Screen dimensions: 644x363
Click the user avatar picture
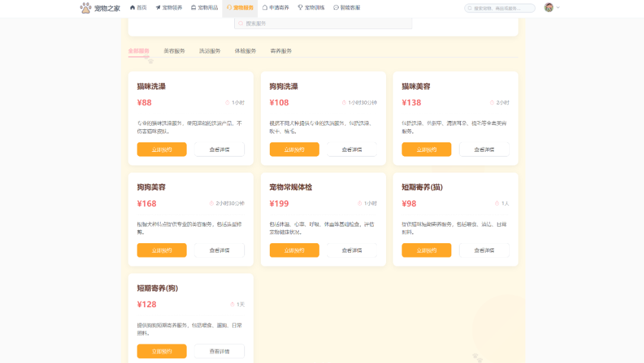click(x=549, y=7)
